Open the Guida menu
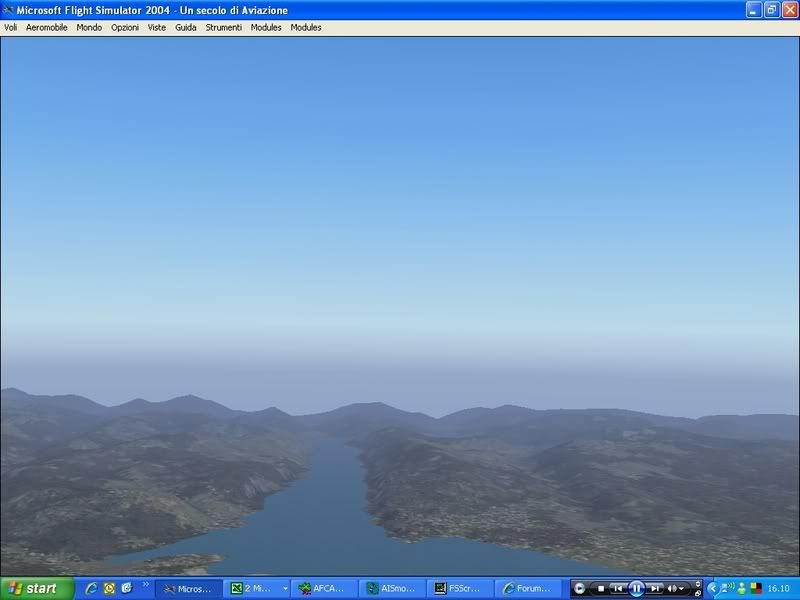This screenshot has width=800, height=600. pyautogui.click(x=186, y=28)
